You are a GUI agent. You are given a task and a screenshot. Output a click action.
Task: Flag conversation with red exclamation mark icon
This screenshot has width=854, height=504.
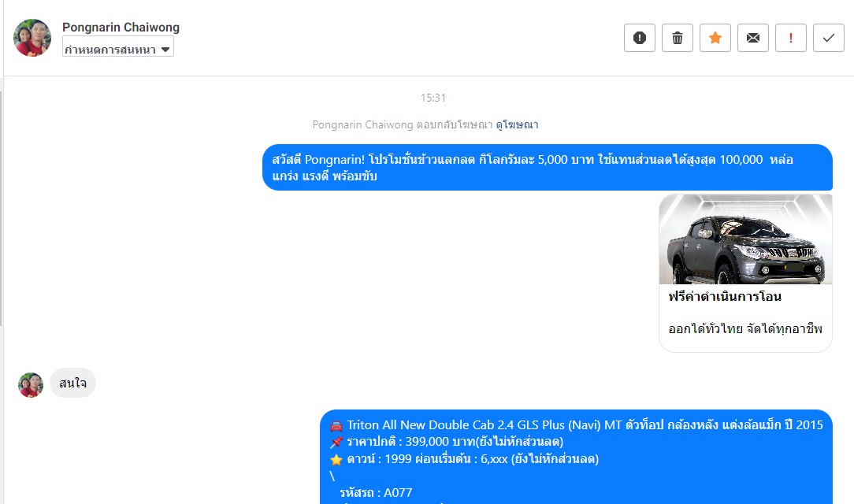(x=791, y=38)
